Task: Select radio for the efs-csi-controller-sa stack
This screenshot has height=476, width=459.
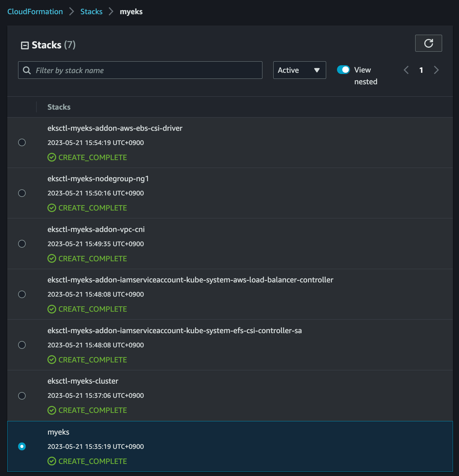Action: (x=22, y=345)
